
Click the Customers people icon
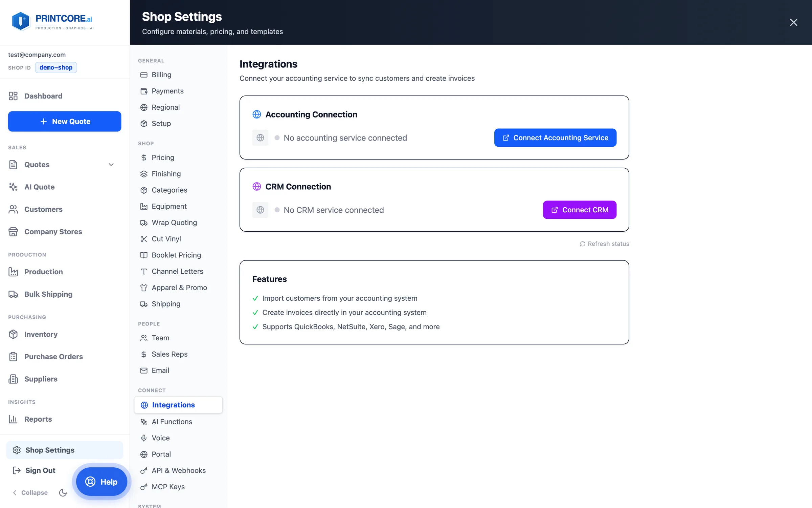coord(13,209)
